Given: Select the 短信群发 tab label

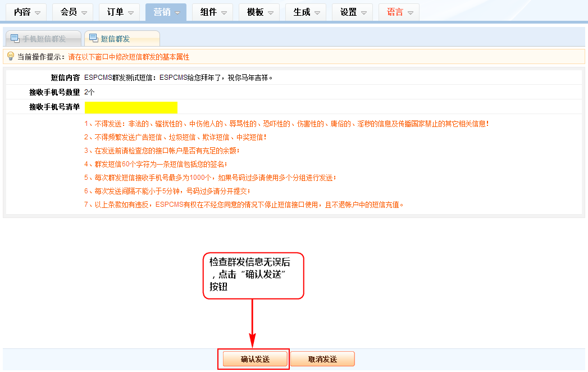Looking at the screenshot, I should point(115,39).
